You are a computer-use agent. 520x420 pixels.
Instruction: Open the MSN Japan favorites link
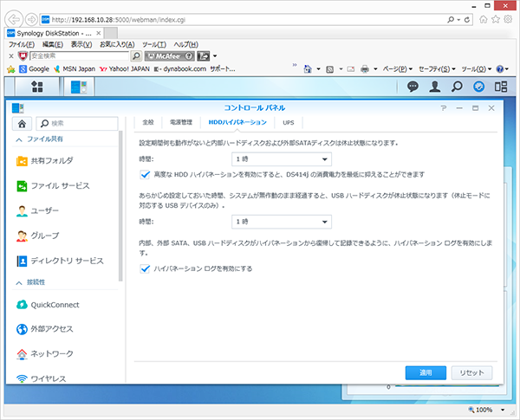(75, 69)
